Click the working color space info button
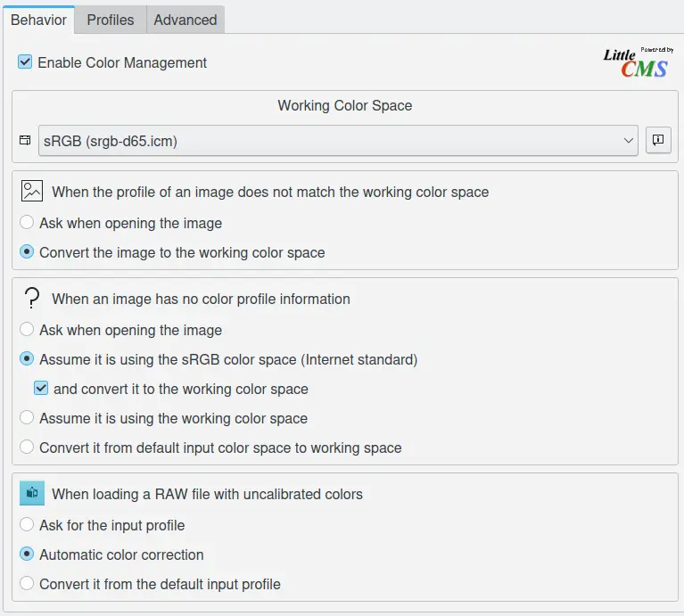The width and height of the screenshot is (684, 616). (x=658, y=140)
